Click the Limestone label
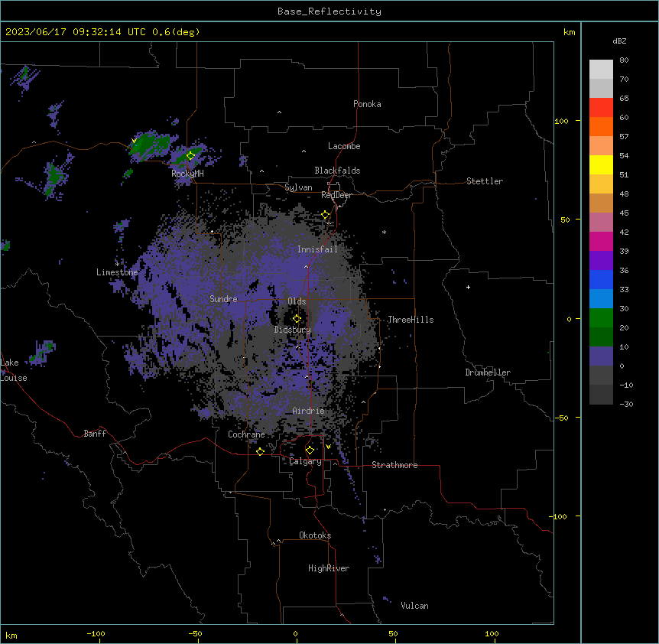Image resolution: width=659 pixels, height=644 pixels. coord(117,272)
